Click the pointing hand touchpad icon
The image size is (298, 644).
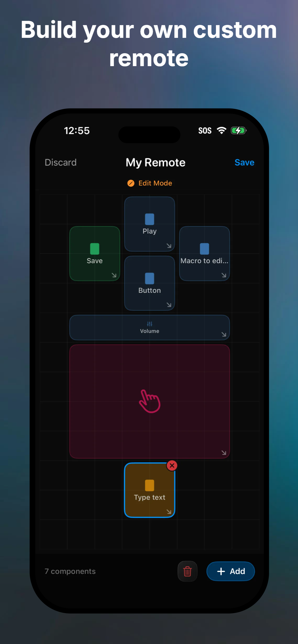pos(149,401)
